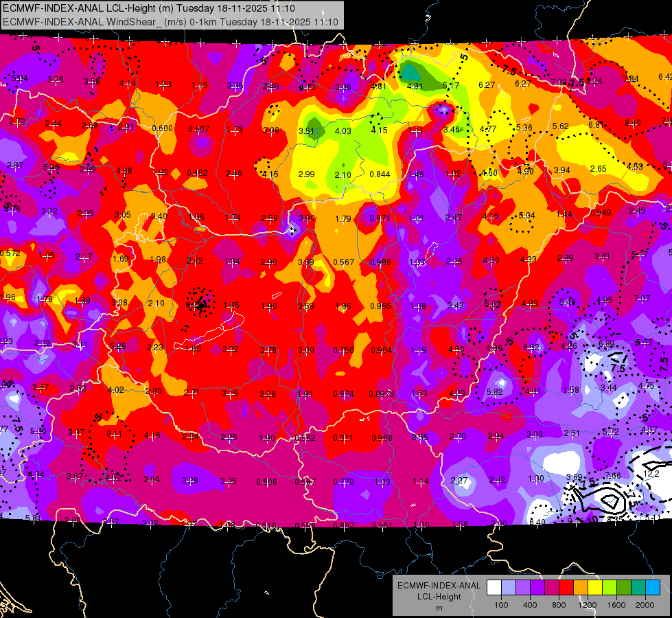Click the wind shear value '0.968'
The height and width of the screenshot is (618, 672).
382,438
